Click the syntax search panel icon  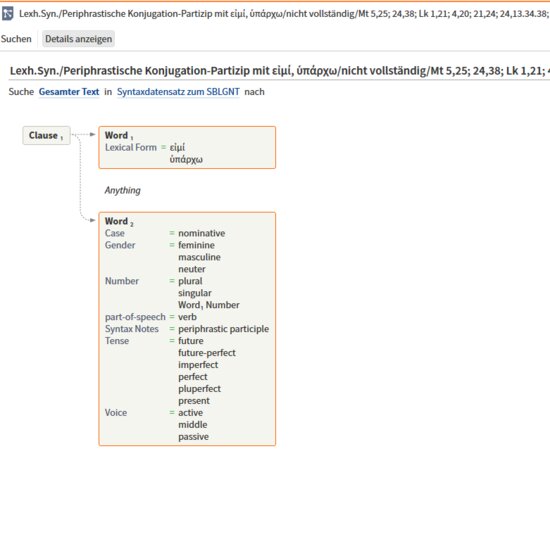(x=7, y=14)
